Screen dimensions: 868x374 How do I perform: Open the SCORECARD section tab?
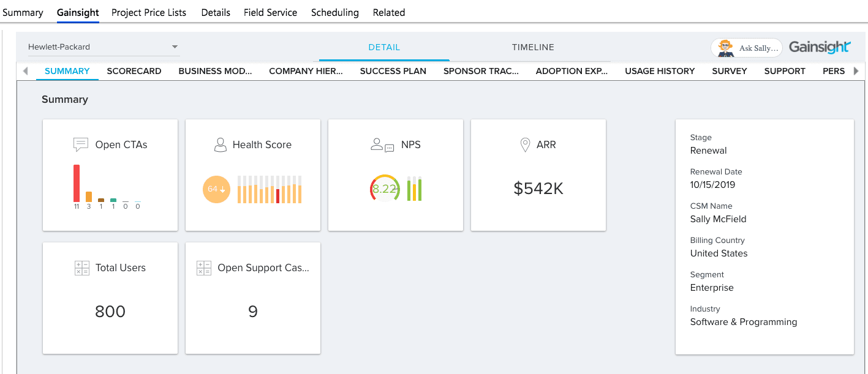(x=134, y=71)
